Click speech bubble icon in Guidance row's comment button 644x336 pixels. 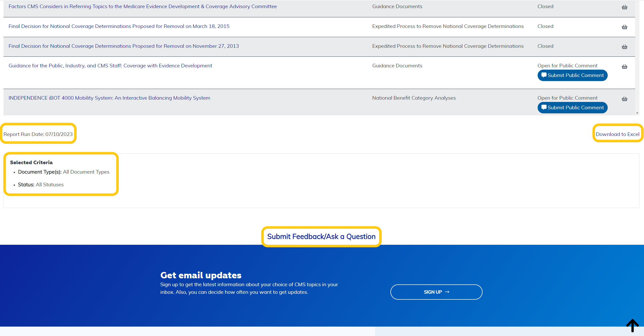(x=544, y=75)
